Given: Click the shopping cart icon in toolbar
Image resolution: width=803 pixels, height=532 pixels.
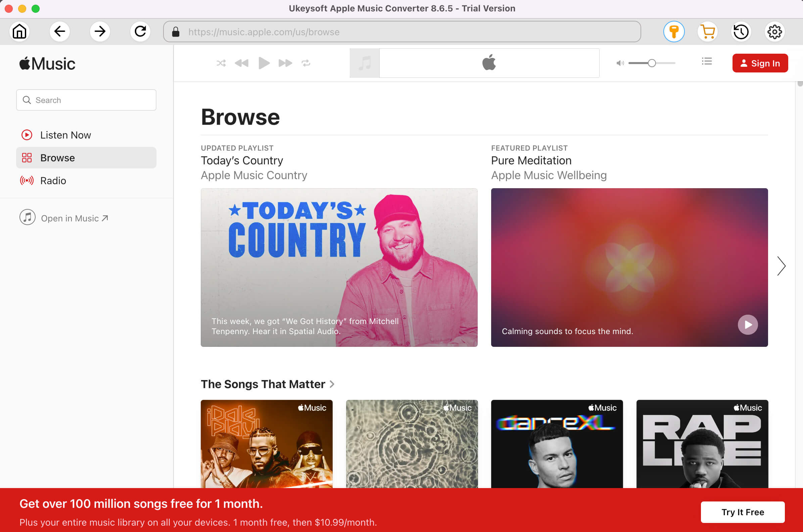Looking at the screenshot, I should pos(707,32).
